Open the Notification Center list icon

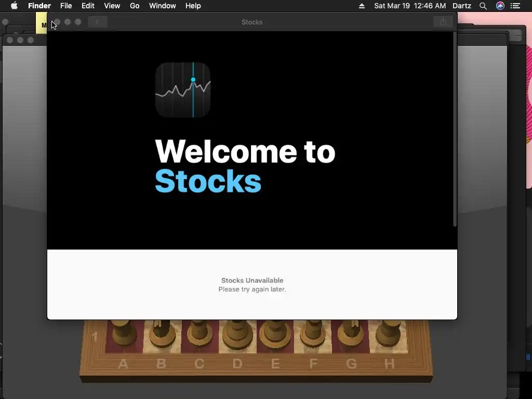515,6
